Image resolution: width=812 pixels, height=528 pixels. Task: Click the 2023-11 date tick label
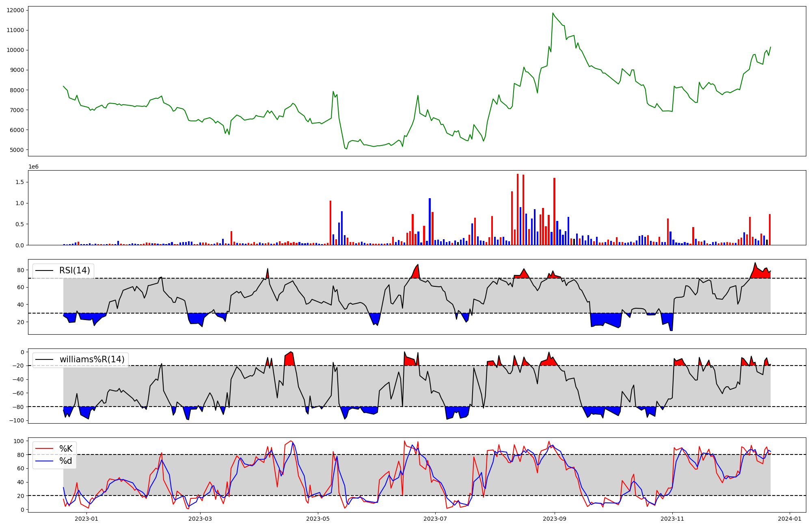pos(672,519)
